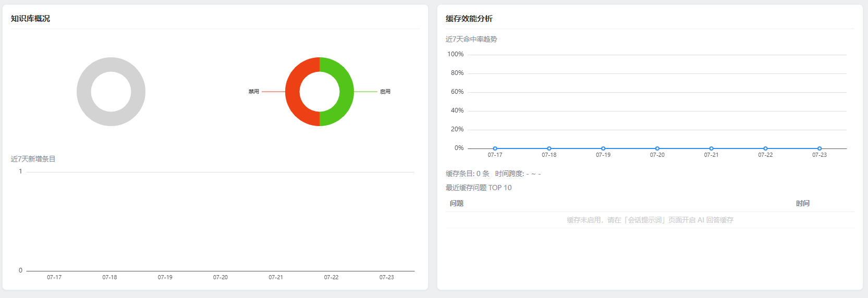This screenshot has width=868, height=298.
Task: Select the 07-18 hit-rate data point
Action: 549,148
